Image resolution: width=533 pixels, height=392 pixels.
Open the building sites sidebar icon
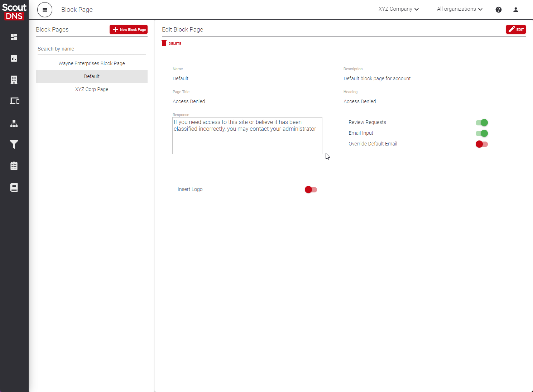[x=14, y=80]
